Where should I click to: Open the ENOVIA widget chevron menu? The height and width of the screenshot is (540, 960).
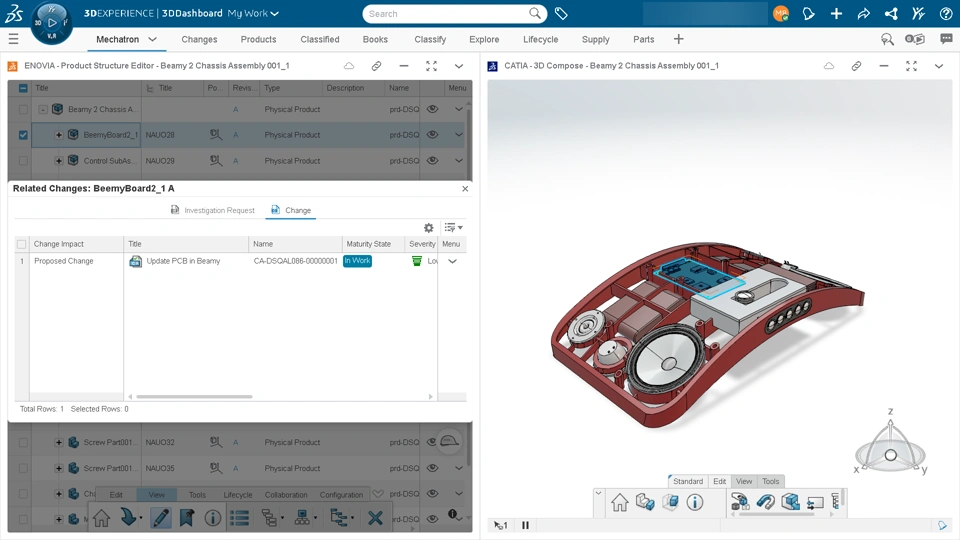[459, 66]
